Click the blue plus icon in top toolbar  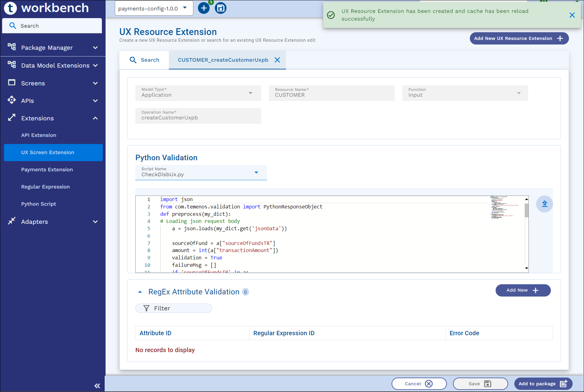coord(203,8)
